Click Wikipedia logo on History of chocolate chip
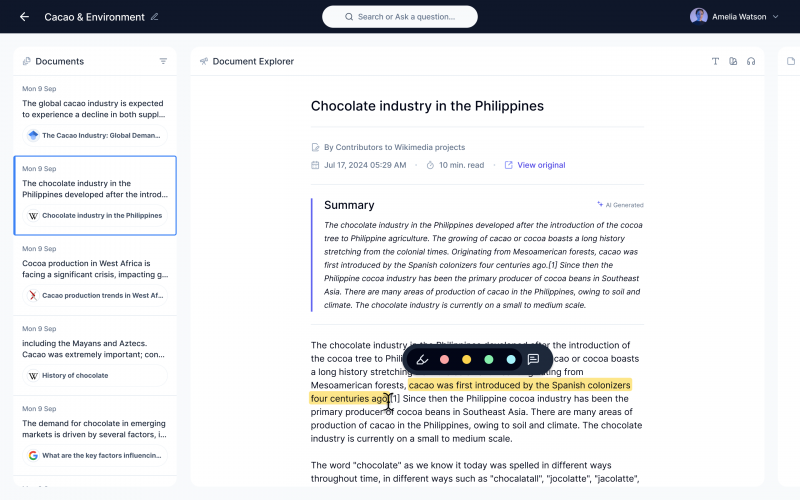The image size is (800, 500). tap(33, 376)
